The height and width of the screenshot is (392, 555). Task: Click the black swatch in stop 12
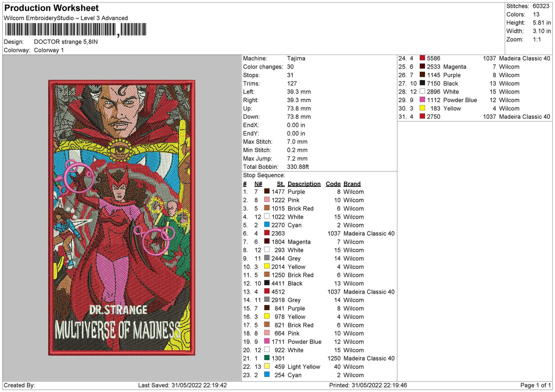pyautogui.click(x=267, y=283)
